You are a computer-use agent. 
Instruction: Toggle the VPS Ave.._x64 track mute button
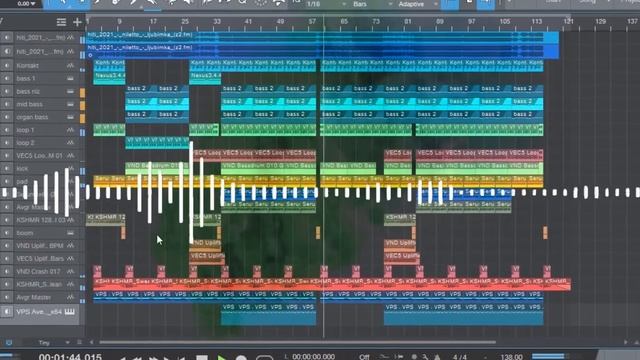pos(7,312)
